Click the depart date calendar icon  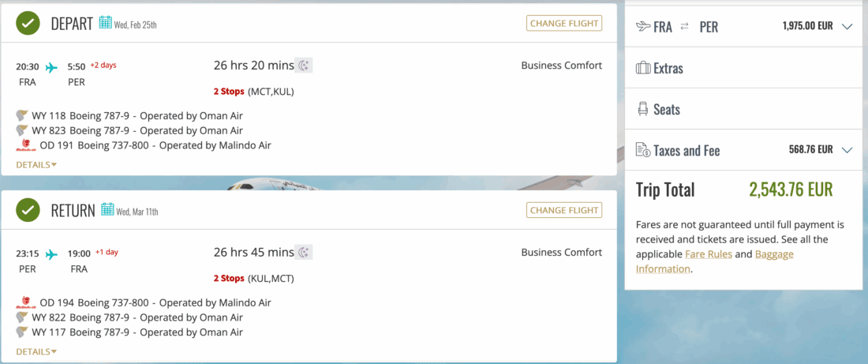106,23
